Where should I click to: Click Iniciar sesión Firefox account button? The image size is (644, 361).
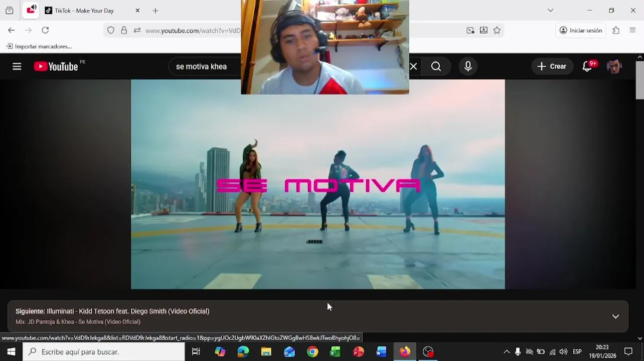[x=581, y=30]
